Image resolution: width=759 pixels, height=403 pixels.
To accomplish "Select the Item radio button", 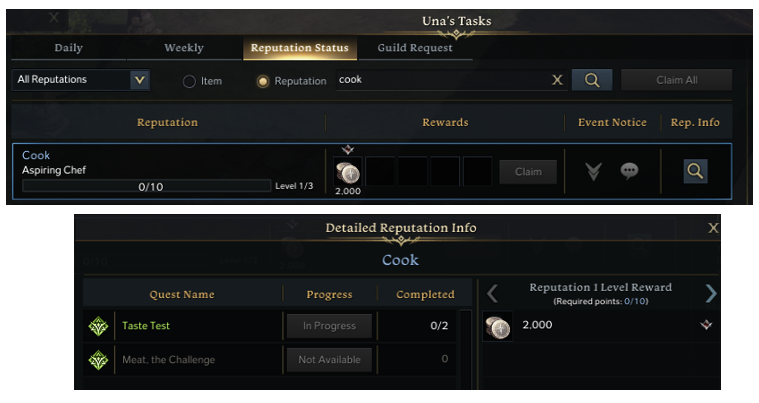I will (189, 81).
